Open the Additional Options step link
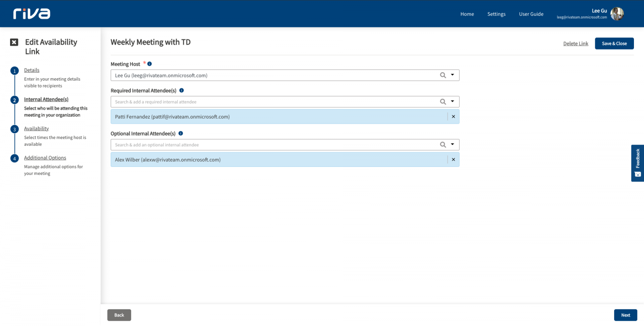Screen dimensions: 644x326 (x=45, y=158)
